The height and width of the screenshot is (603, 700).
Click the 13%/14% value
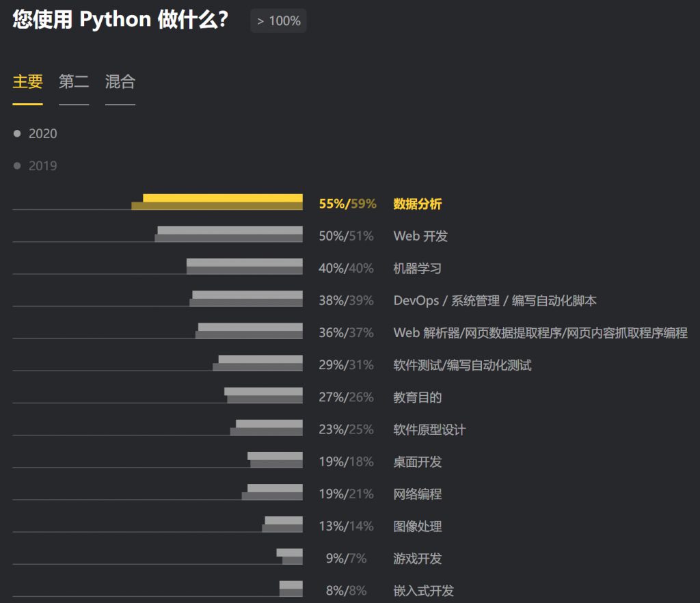coord(346,526)
